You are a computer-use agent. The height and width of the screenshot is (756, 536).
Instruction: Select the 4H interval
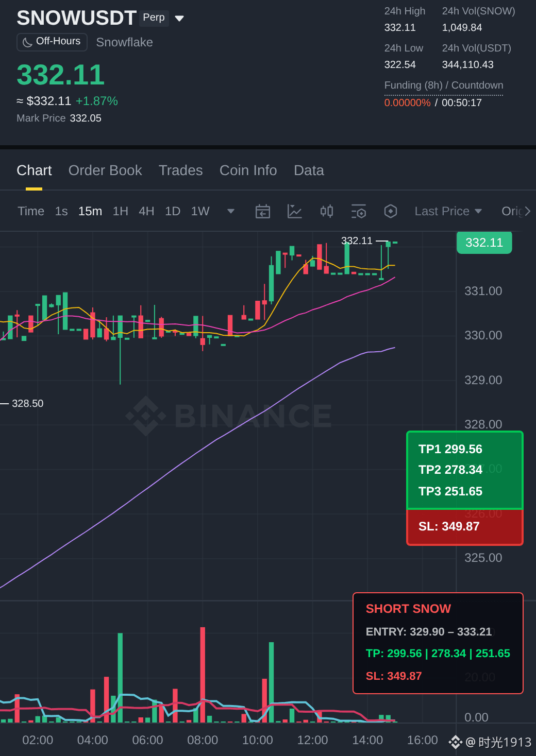point(146,211)
